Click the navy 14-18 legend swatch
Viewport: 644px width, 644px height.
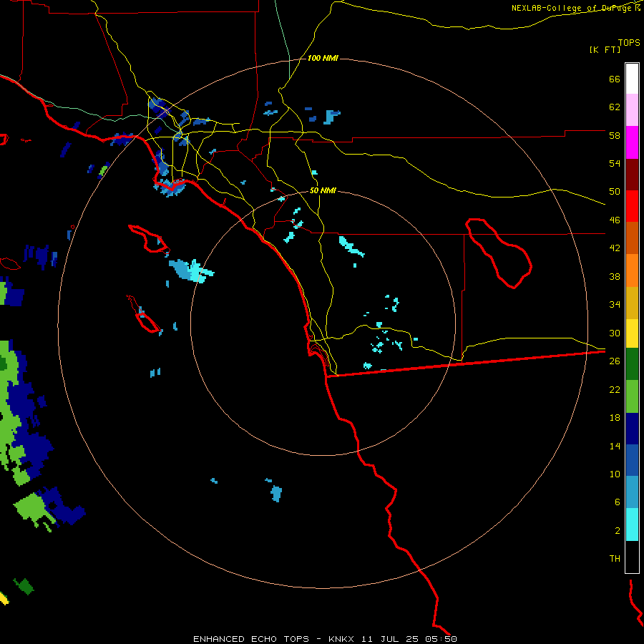[632, 429]
